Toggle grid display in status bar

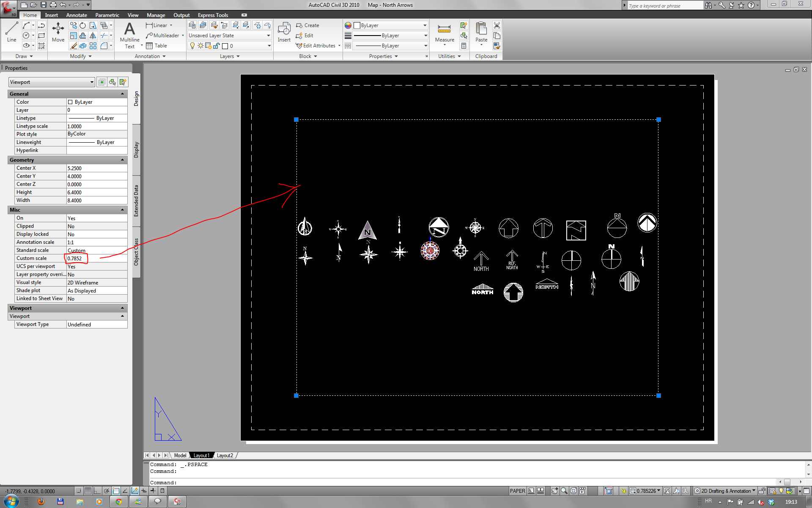coord(88,491)
